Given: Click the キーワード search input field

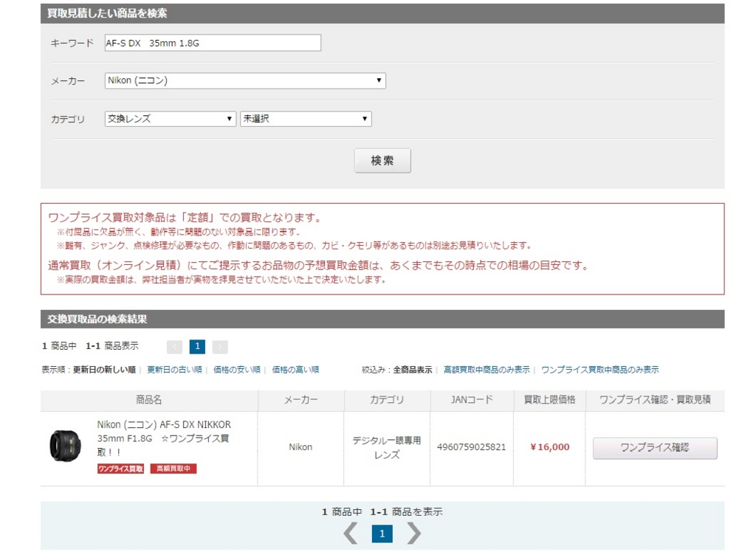Looking at the screenshot, I should pyautogui.click(x=213, y=43).
